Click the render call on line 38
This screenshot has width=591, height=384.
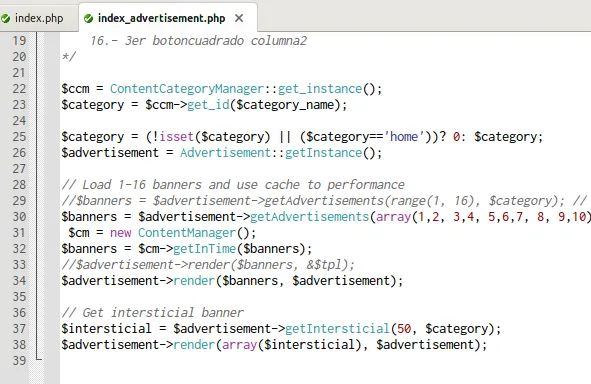click(x=194, y=345)
